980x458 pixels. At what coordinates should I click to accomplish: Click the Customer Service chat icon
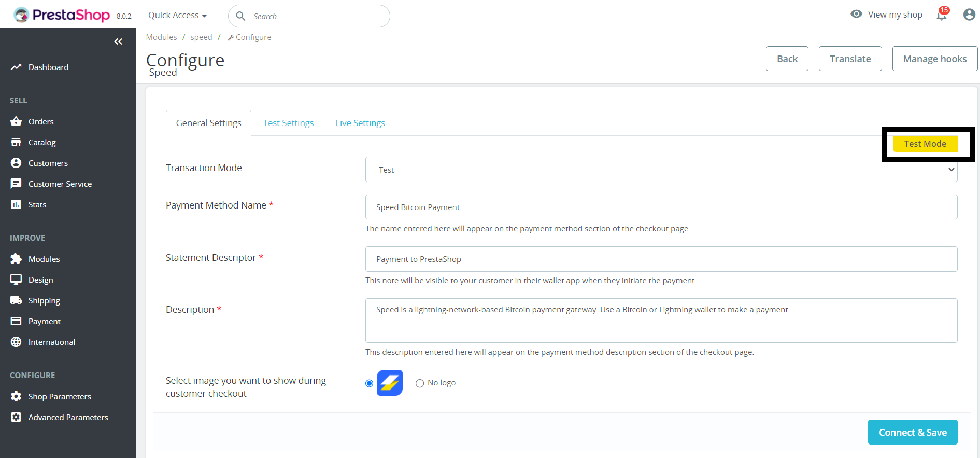[x=16, y=184]
